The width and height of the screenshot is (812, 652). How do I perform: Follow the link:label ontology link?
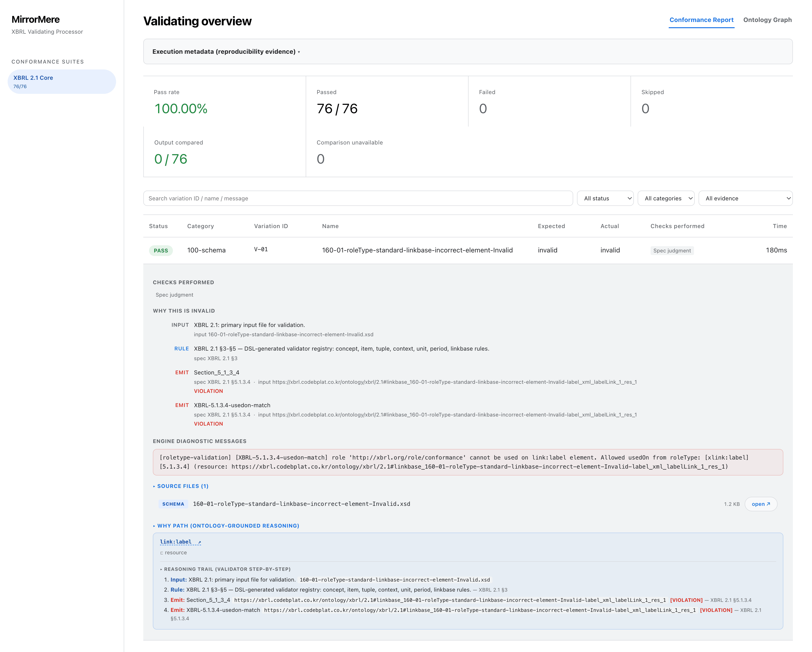(x=180, y=542)
